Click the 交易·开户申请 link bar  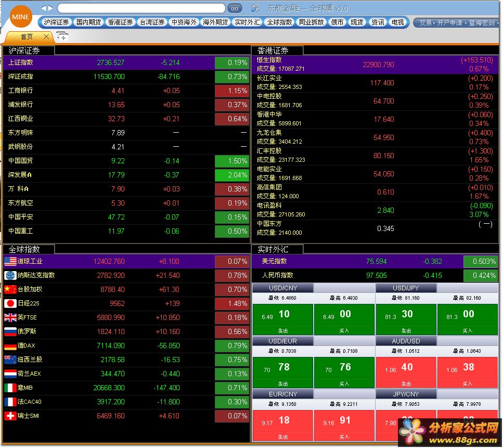456,22
